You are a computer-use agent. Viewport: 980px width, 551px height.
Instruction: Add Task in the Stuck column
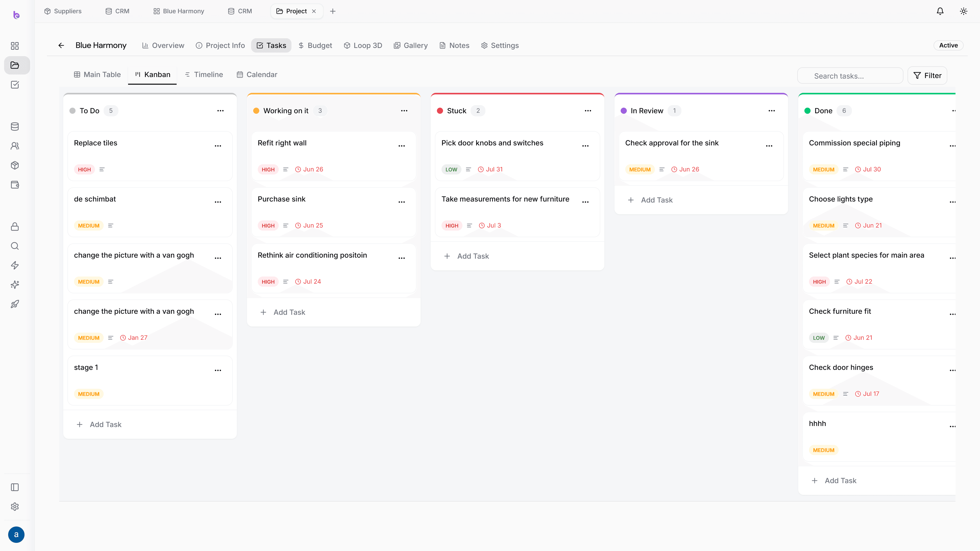pyautogui.click(x=467, y=256)
